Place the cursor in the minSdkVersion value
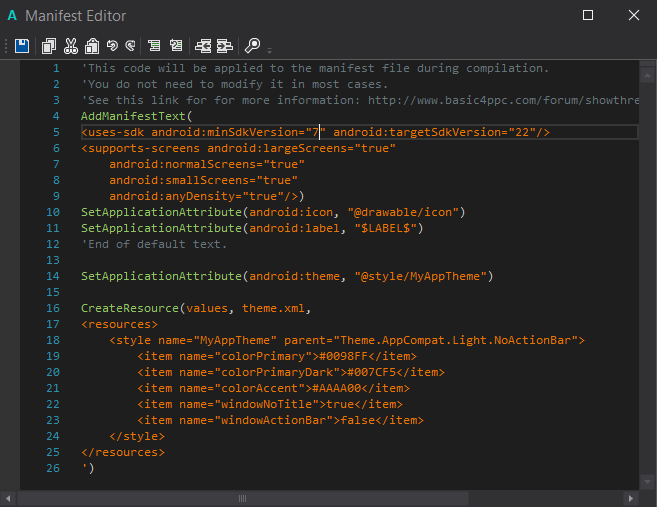This screenshot has width=657, height=507. (315, 132)
